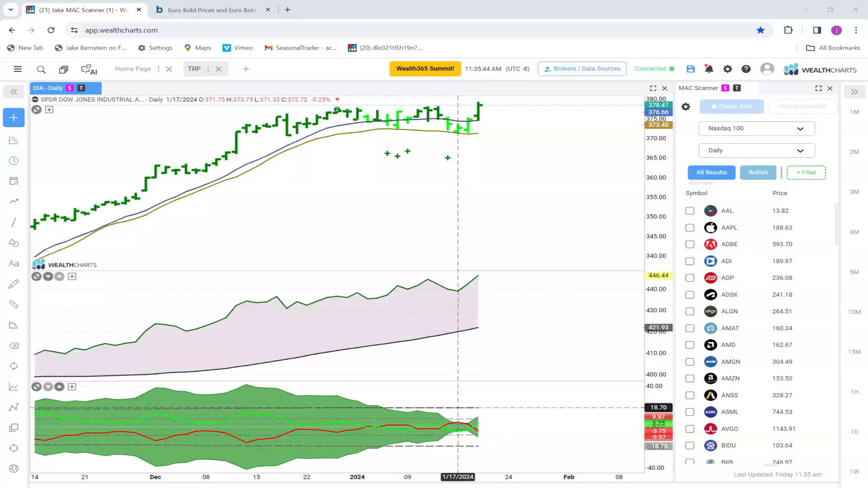Screen dimensions: 868x488
Task: Hide the price chart indicator eye icon
Action: coord(37,109)
